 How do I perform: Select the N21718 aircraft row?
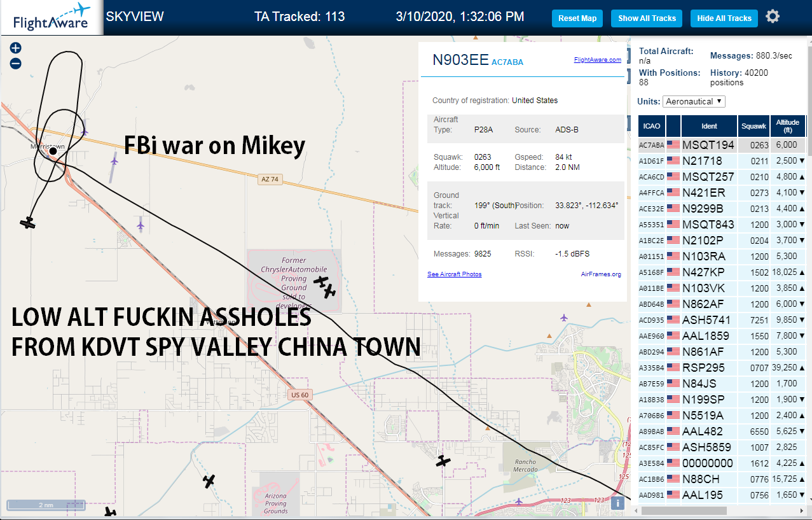(x=722, y=160)
